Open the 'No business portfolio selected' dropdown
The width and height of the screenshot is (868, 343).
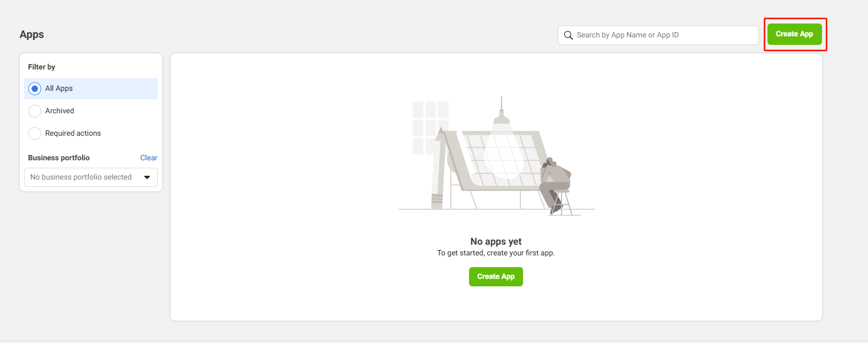tap(90, 177)
